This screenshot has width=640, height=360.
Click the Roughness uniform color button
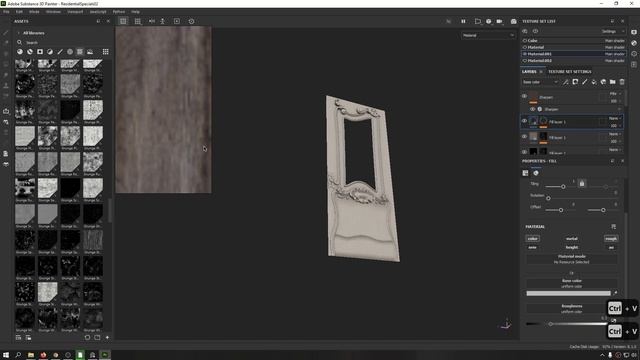(571, 309)
